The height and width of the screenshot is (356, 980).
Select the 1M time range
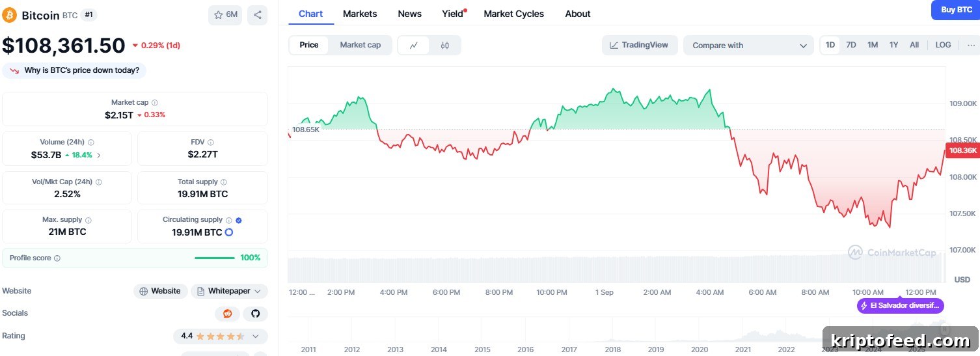[x=873, y=45]
